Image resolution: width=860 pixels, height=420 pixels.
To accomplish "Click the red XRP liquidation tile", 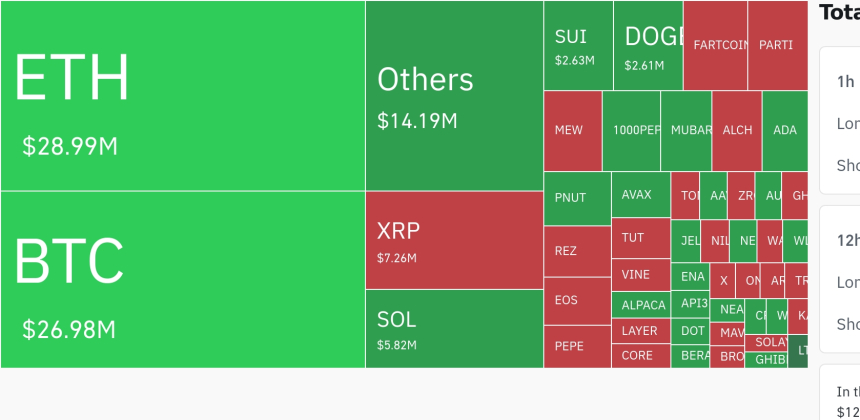I will [454, 240].
